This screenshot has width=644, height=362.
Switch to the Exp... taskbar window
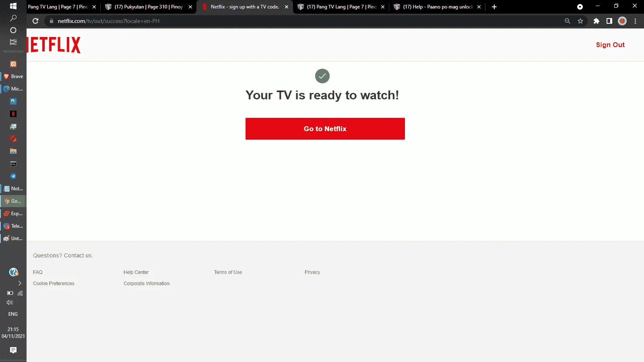tap(13, 214)
